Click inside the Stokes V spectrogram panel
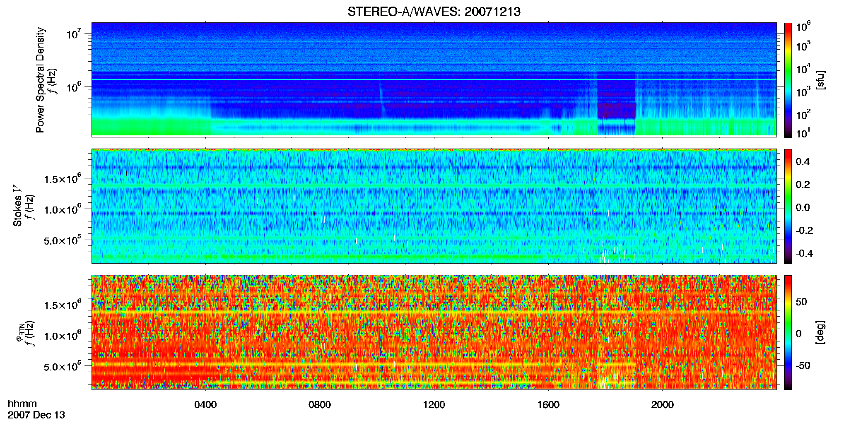The height and width of the screenshot is (447, 868). (x=434, y=206)
